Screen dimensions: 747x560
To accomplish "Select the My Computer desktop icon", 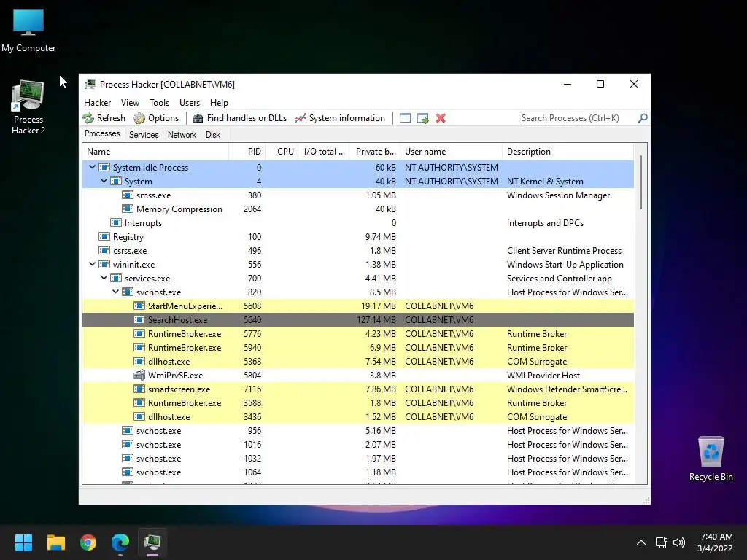I will tap(28, 30).
